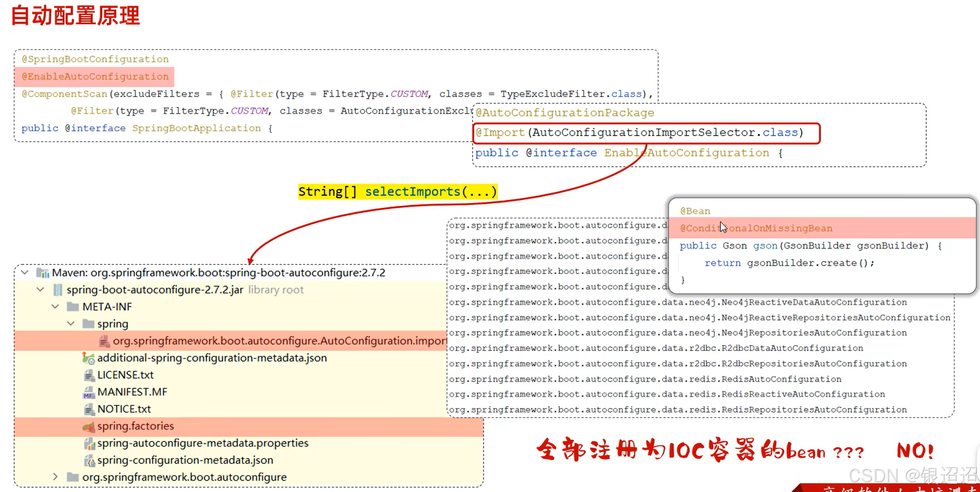The image size is (980, 492).
Task: Click the spring-boot-autoconfigure jar archive icon
Action: pyautogui.click(x=58, y=290)
